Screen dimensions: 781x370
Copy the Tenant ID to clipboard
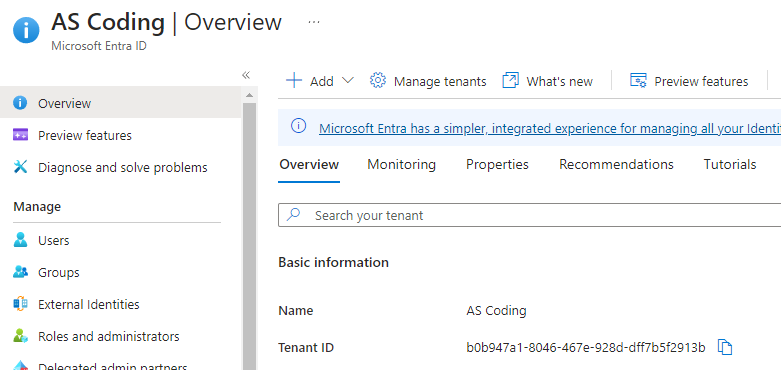point(725,347)
